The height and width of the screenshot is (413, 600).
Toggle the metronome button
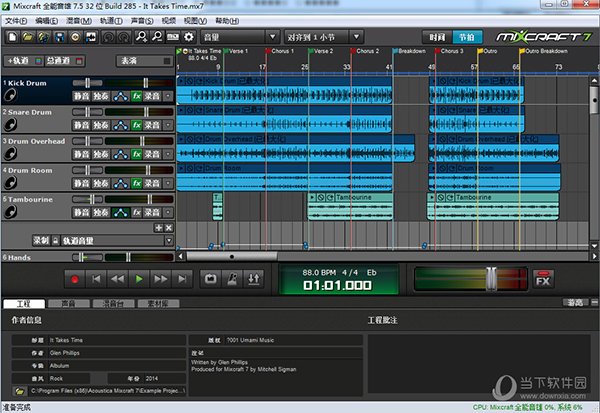(232, 279)
